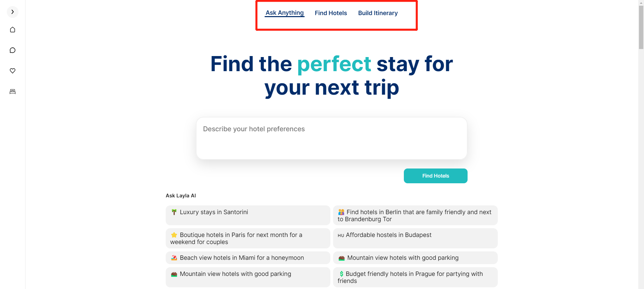The height and width of the screenshot is (289, 644).
Task: Open the chat bubble icon in the sidebar
Action: [x=12, y=50]
